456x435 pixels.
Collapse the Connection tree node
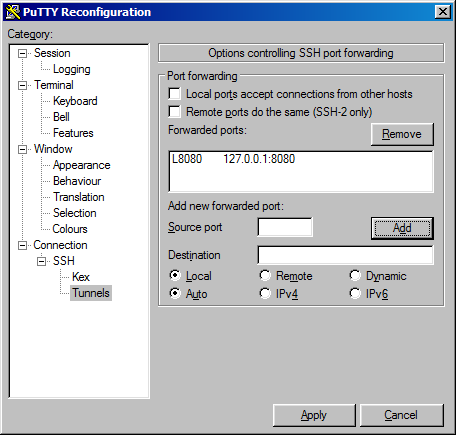pyautogui.click(x=22, y=245)
